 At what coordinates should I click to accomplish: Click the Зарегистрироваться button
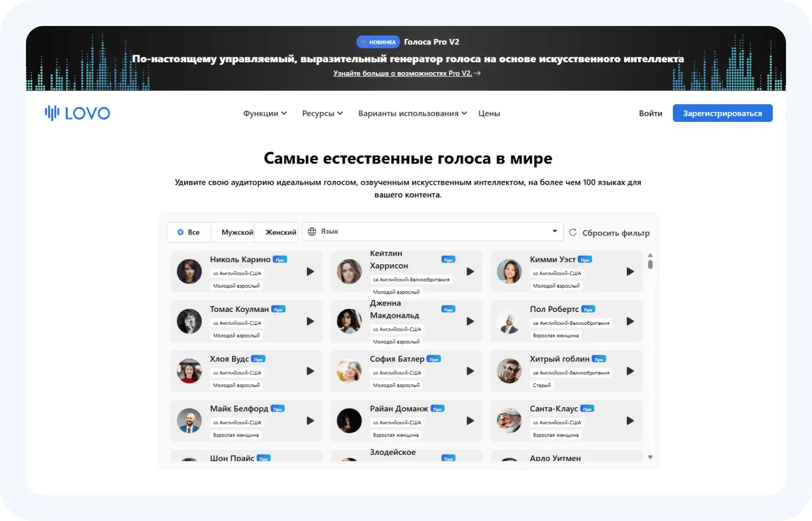click(x=722, y=113)
